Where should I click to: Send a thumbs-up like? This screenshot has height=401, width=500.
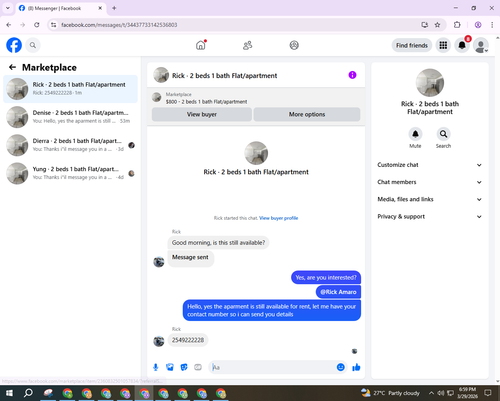pos(356,367)
